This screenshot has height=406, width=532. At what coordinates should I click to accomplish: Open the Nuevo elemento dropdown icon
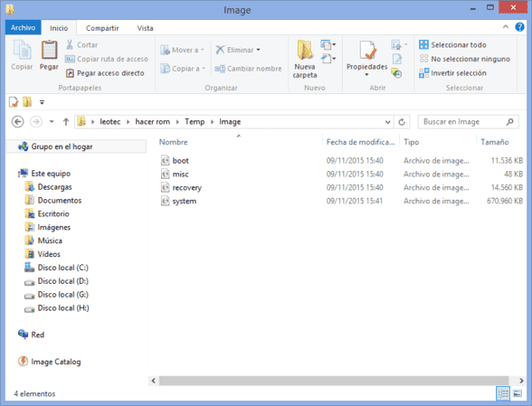(x=328, y=44)
